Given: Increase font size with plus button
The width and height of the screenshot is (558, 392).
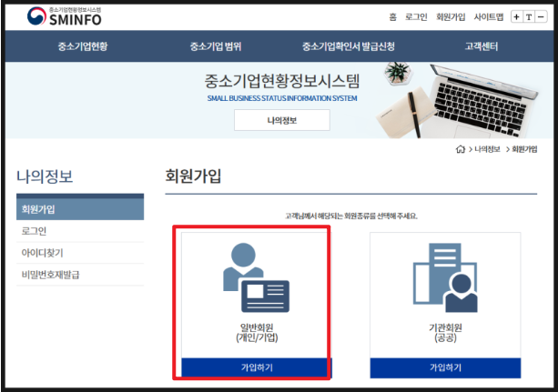Looking at the screenshot, I should pos(516,16).
